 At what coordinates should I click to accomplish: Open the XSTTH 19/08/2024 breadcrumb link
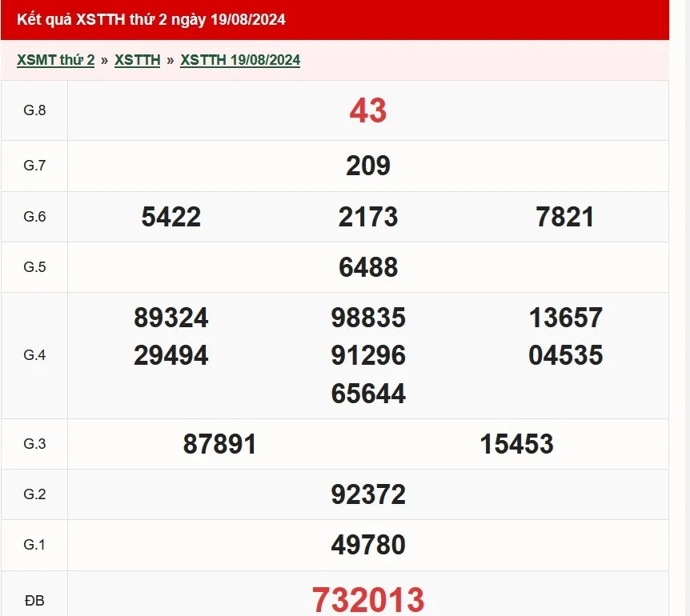240,60
